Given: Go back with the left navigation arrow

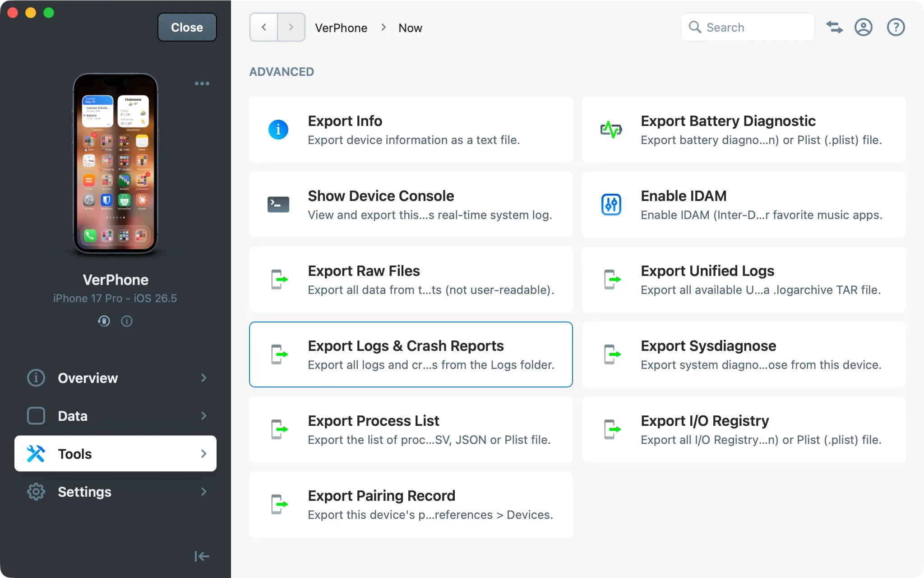Looking at the screenshot, I should point(264,28).
